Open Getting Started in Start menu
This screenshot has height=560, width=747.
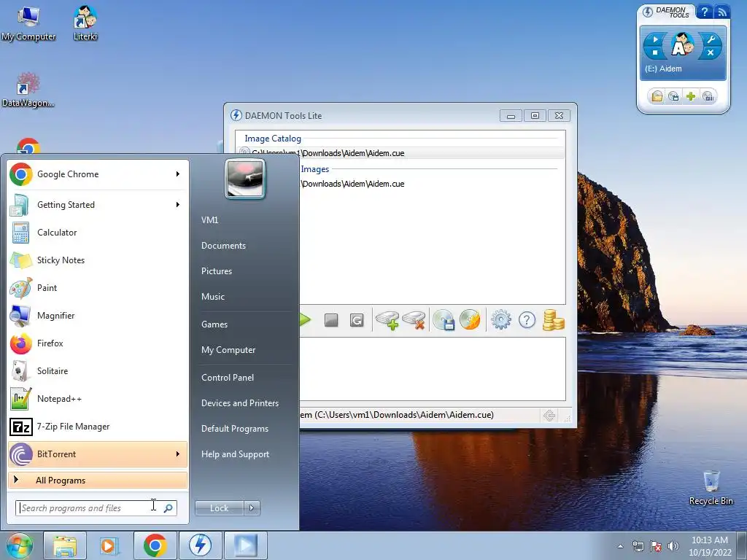(x=97, y=205)
